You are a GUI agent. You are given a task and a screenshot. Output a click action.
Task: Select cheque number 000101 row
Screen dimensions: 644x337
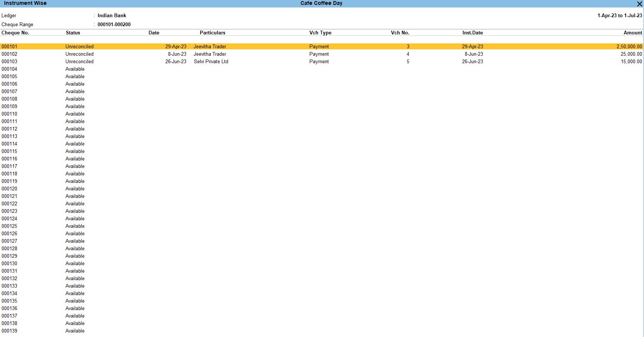[x=322, y=46]
